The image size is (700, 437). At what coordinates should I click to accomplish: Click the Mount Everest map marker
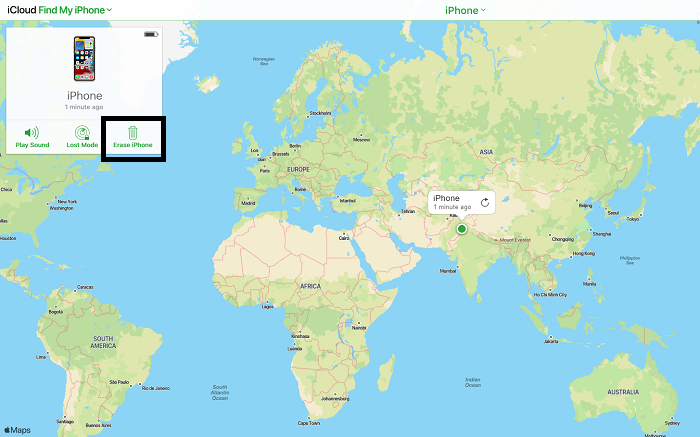[497, 240]
